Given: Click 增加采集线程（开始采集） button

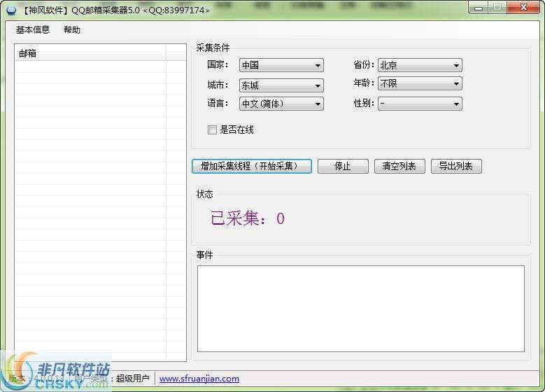Looking at the screenshot, I should 252,167.
